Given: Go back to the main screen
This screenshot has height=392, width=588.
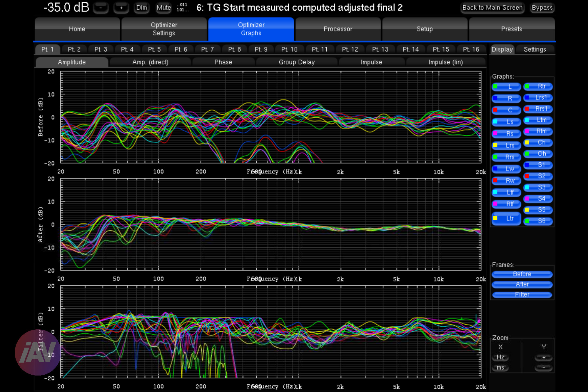Looking at the screenshot, I should click(492, 8).
